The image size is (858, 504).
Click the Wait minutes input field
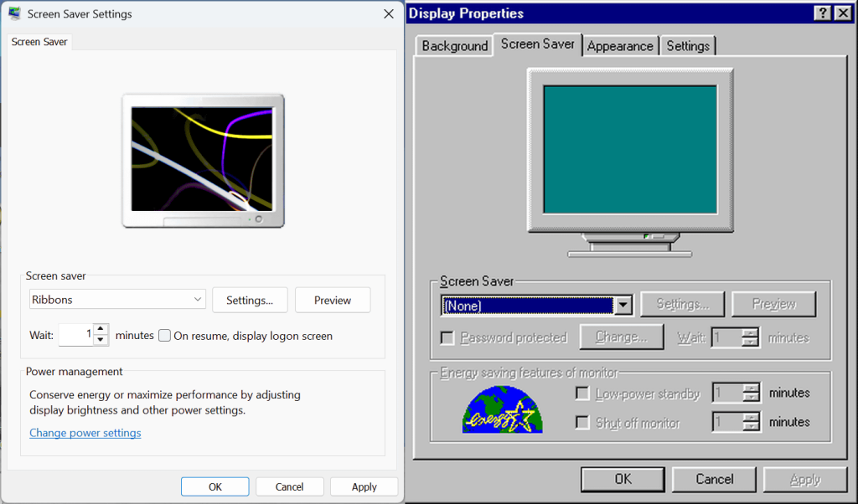pos(75,335)
